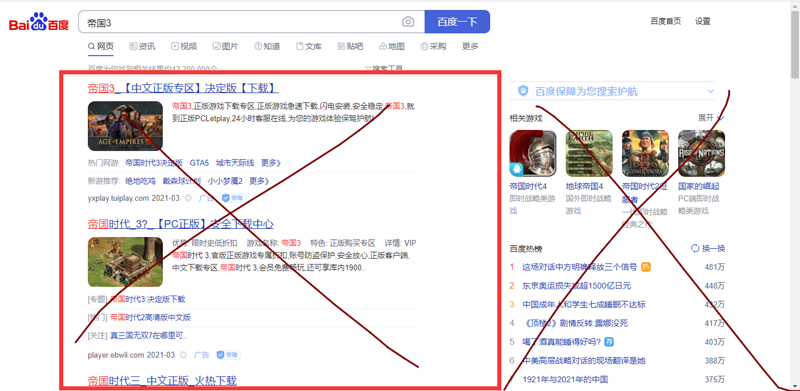Open hot topic 《顶楼2》剧情反转:露娜没死

[x=575, y=323]
